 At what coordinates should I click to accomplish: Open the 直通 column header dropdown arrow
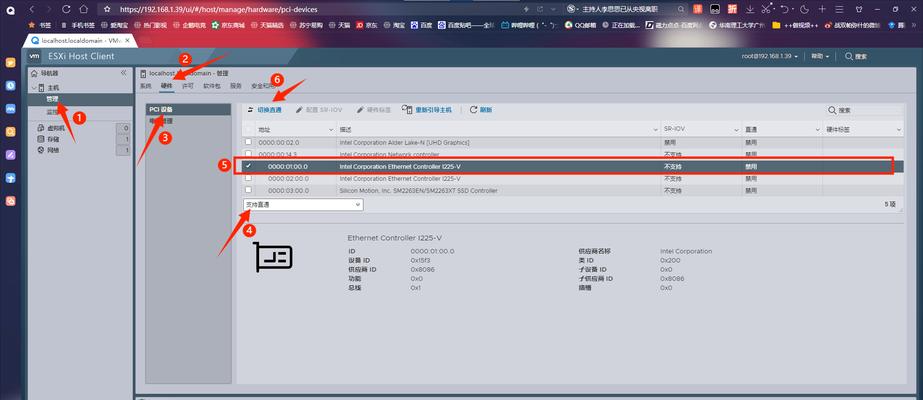[x=818, y=129]
